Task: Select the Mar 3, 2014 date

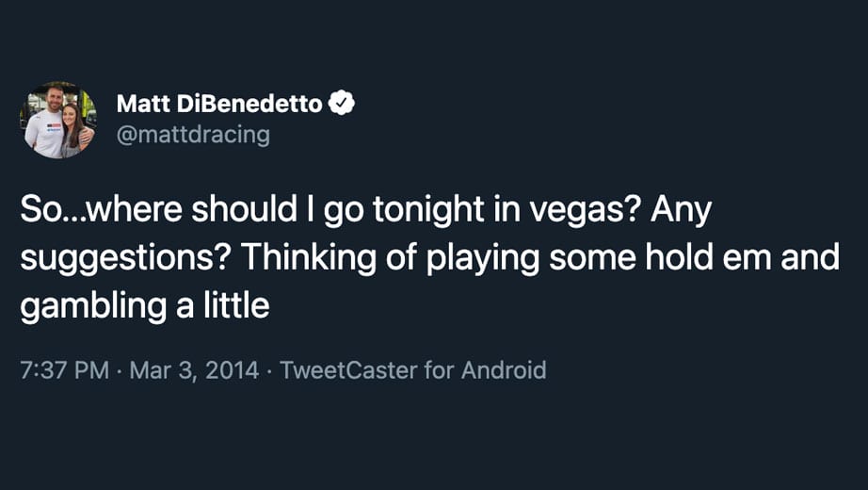Action: click(x=194, y=369)
